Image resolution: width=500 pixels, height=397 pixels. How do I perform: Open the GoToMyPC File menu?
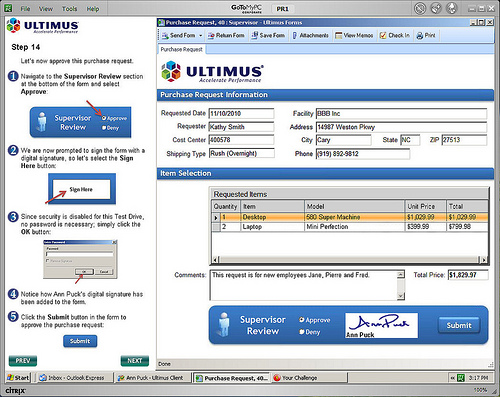(x=25, y=9)
